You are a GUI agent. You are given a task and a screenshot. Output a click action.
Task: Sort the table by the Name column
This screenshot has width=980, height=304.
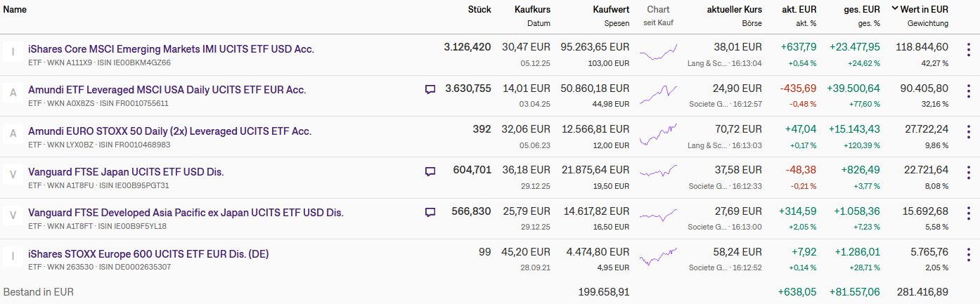coord(15,10)
